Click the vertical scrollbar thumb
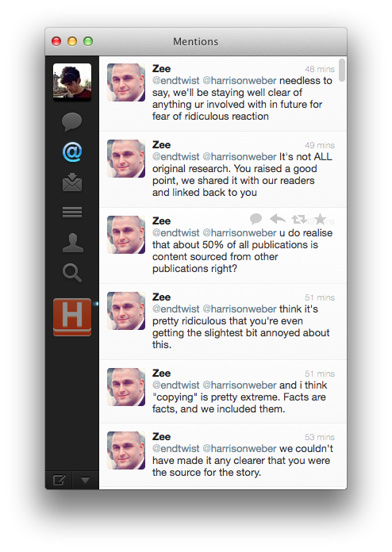The image size is (392, 552). [x=342, y=70]
